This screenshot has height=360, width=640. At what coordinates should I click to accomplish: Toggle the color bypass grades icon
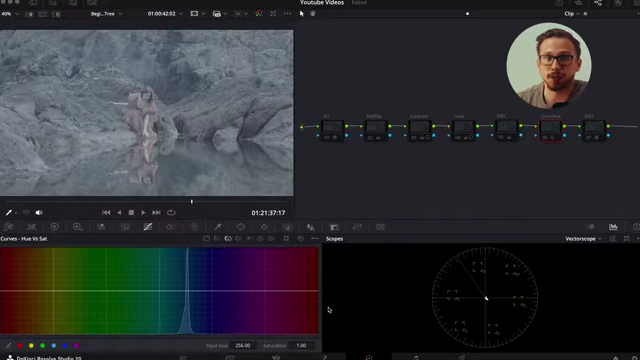[259, 13]
